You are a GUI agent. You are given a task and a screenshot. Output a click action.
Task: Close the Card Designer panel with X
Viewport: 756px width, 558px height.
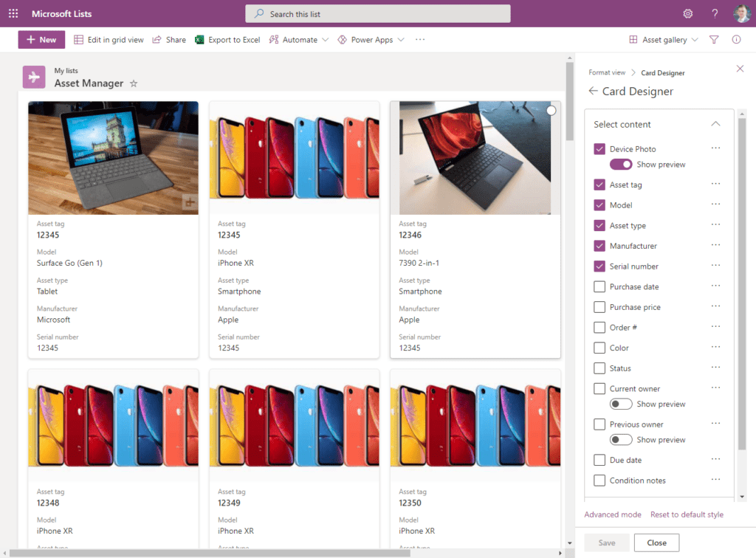pyautogui.click(x=740, y=69)
